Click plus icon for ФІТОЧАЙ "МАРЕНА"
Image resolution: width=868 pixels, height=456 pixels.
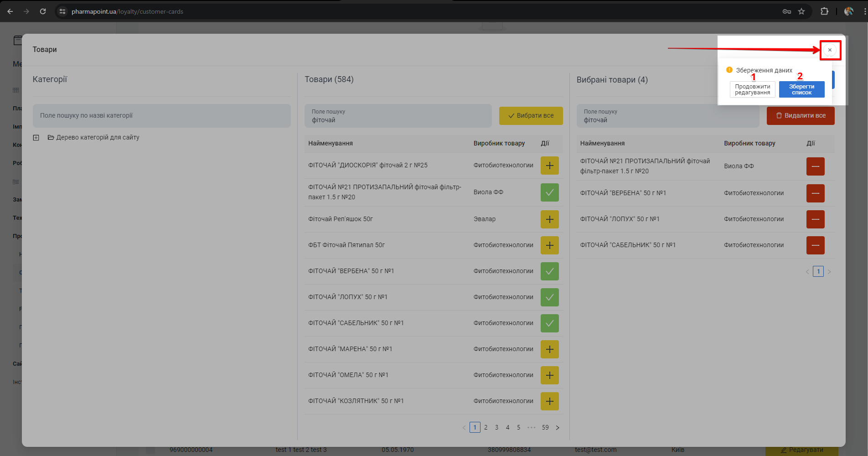click(x=549, y=349)
